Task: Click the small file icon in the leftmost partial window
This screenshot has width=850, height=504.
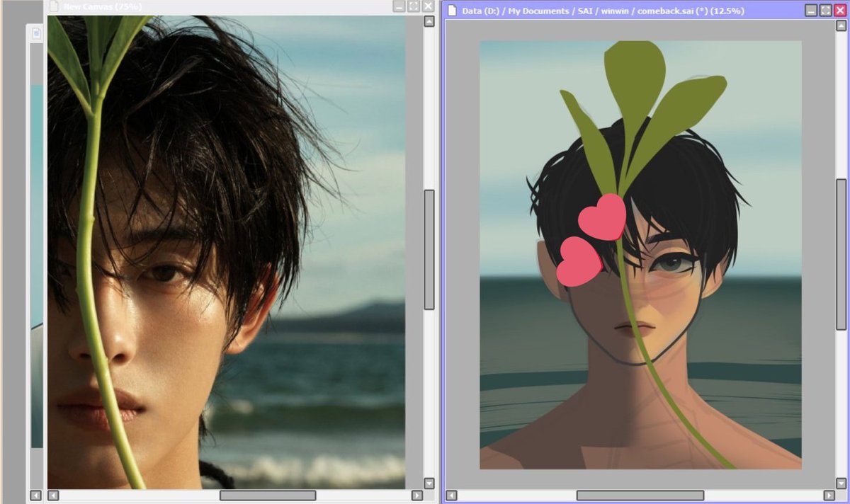Action: pyautogui.click(x=35, y=33)
